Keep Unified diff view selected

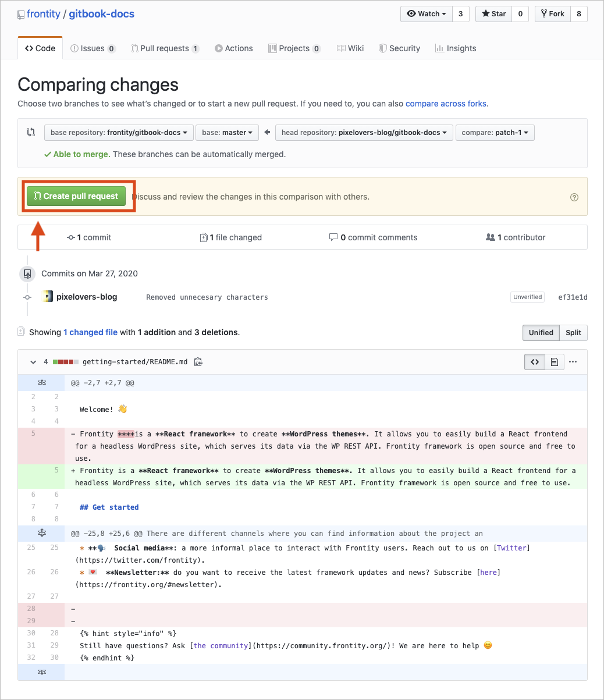(541, 332)
